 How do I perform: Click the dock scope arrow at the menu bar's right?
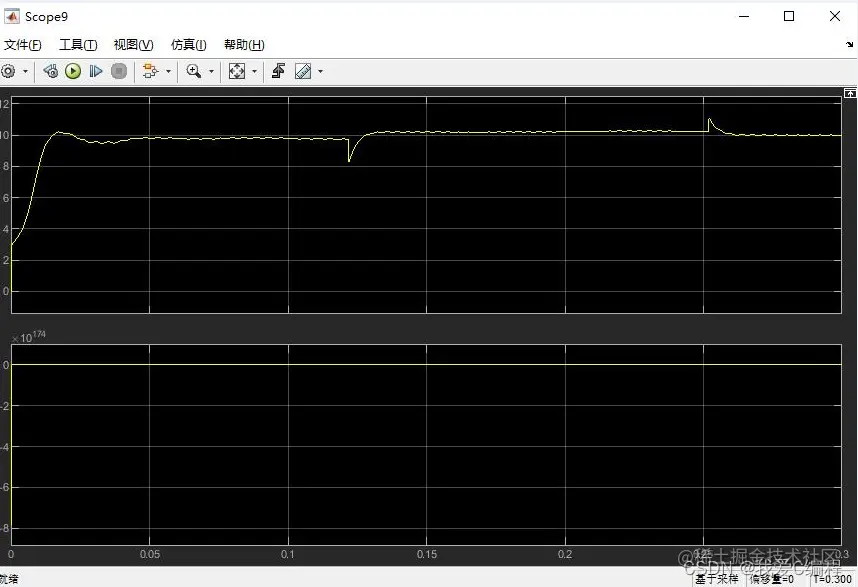point(849,44)
